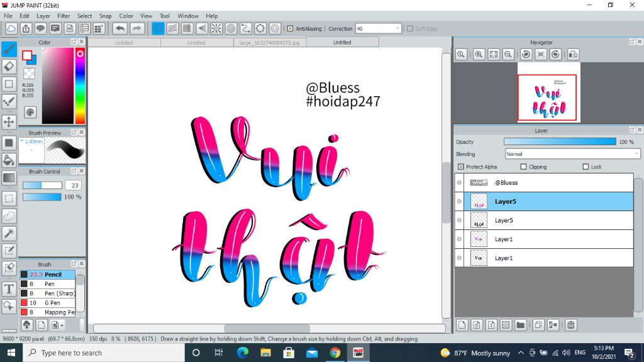Toggle the AntiAliasing checkbox

coord(290,29)
